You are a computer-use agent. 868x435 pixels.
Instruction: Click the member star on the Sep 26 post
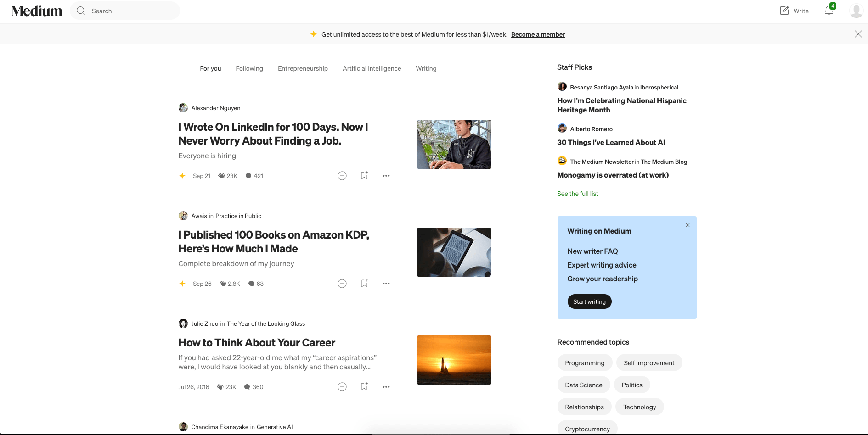click(182, 284)
